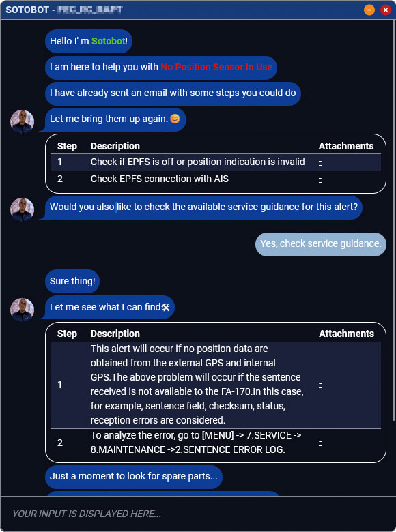The height and width of the screenshot is (532, 396).
Task: Click the tools emoji after 'can find'
Action: coord(166,308)
